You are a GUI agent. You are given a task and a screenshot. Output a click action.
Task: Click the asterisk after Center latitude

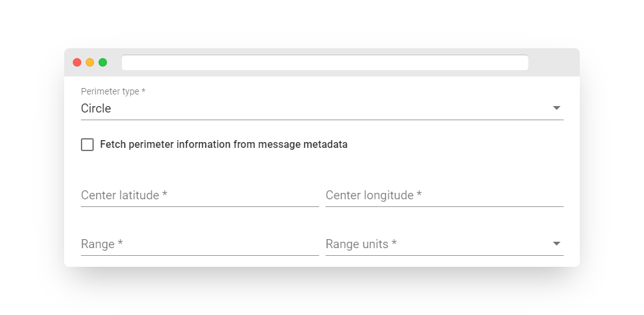pyautogui.click(x=165, y=194)
